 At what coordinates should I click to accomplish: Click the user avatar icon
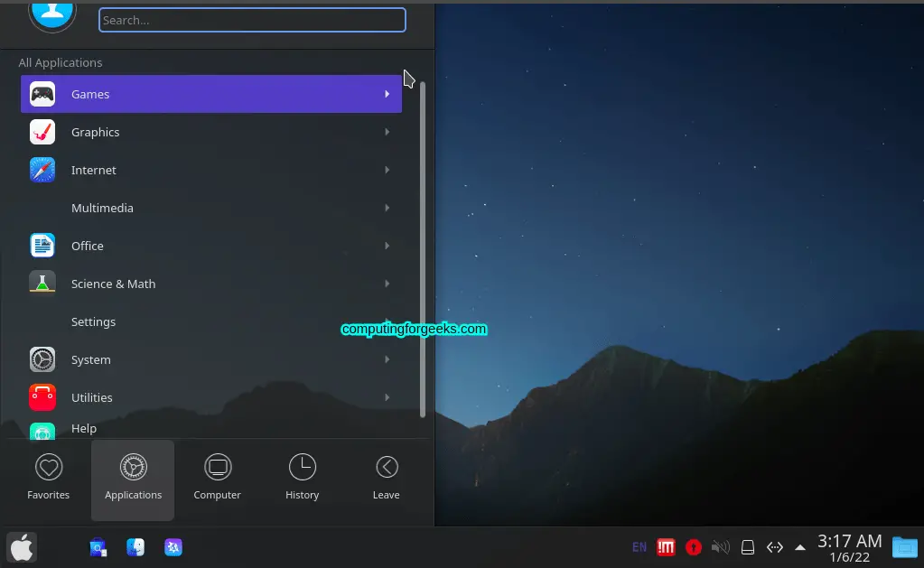click(x=52, y=14)
